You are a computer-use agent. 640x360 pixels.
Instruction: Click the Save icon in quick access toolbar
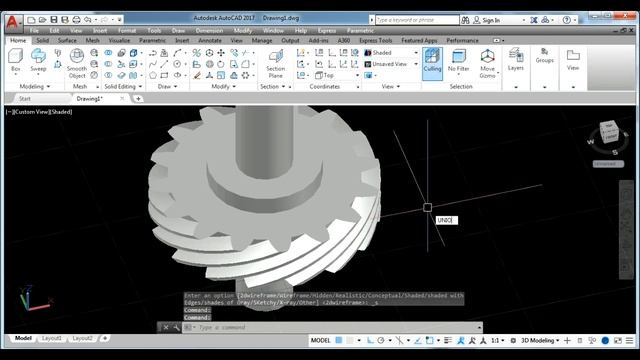[53, 20]
